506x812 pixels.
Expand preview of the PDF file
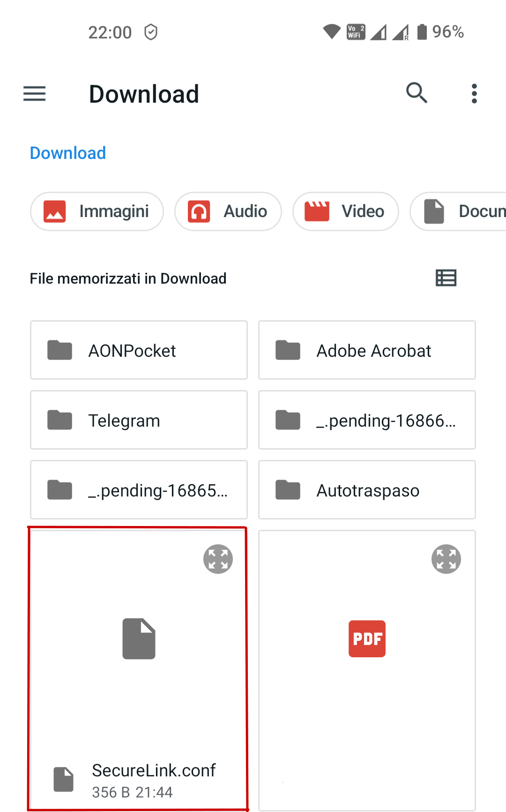(446, 559)
